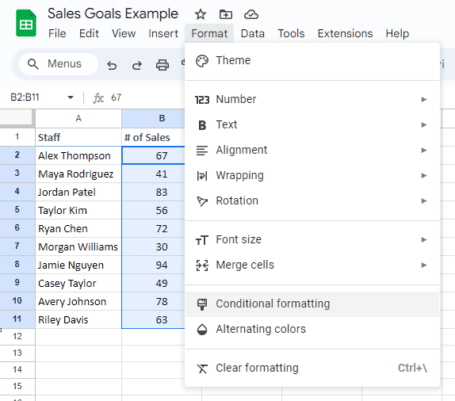Click the Sales Goals Example title

(x=113, y=14)
